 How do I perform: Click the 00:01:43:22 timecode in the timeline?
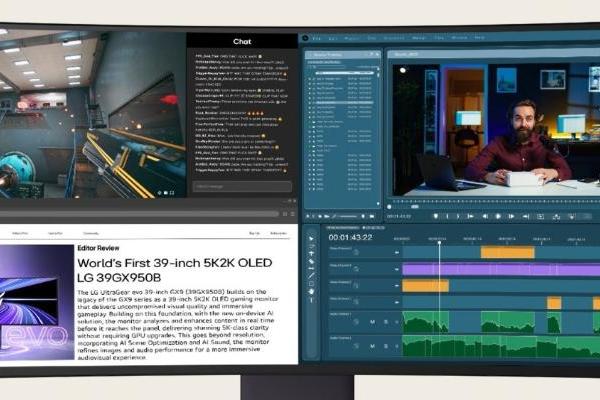pos(351,238)
